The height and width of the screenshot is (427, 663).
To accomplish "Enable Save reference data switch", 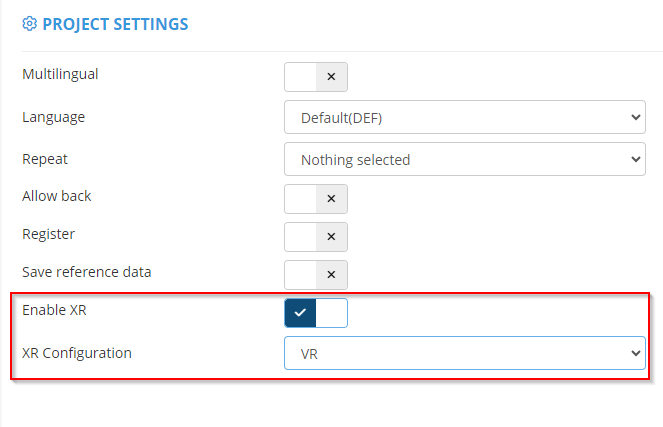I will click(316, 274).
